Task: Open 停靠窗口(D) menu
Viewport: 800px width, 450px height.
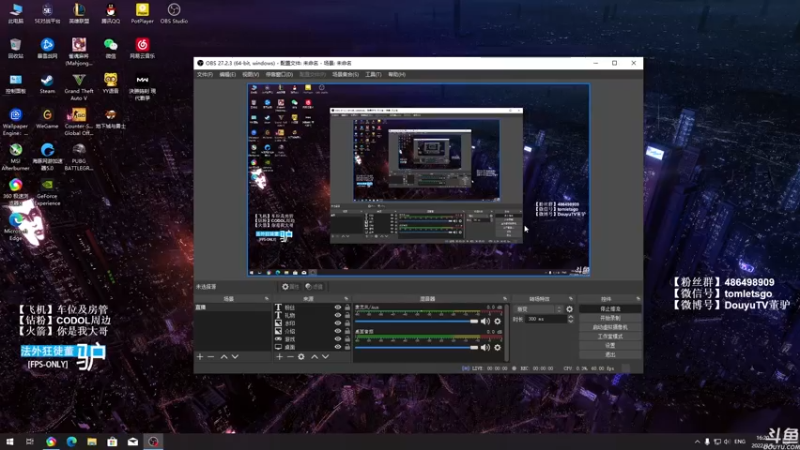Action: point(279,74)
